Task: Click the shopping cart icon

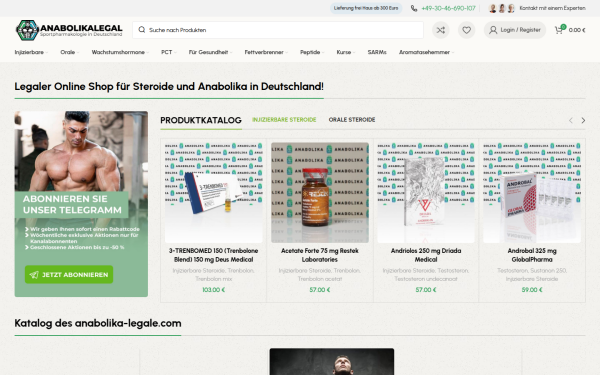Action: pos(559,30)
